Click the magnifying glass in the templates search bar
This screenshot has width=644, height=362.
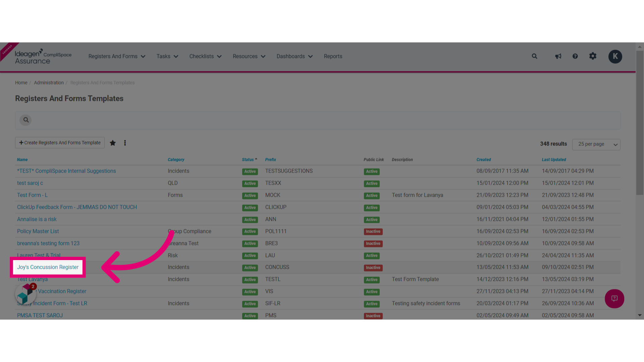click(25, 120)
